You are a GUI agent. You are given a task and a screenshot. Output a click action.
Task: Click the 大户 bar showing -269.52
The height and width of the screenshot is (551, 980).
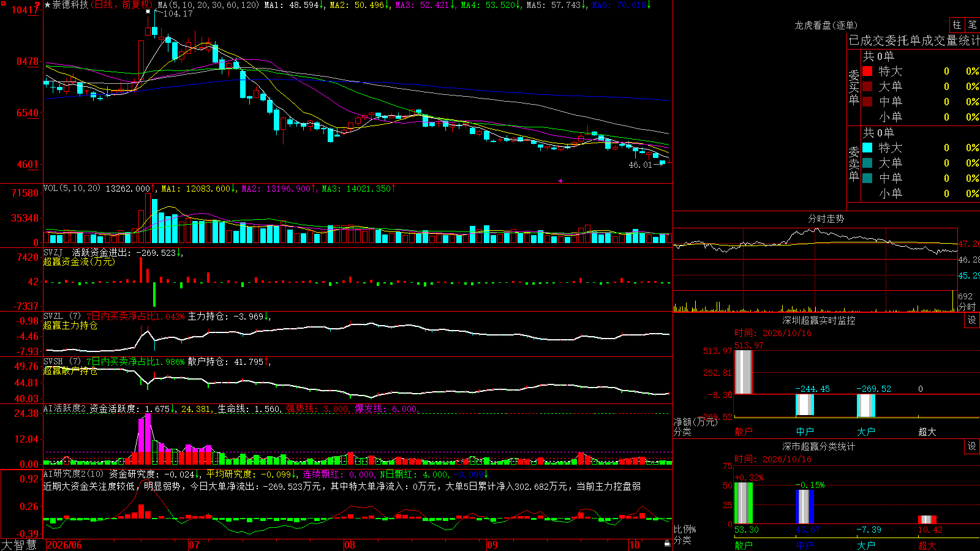865,405
